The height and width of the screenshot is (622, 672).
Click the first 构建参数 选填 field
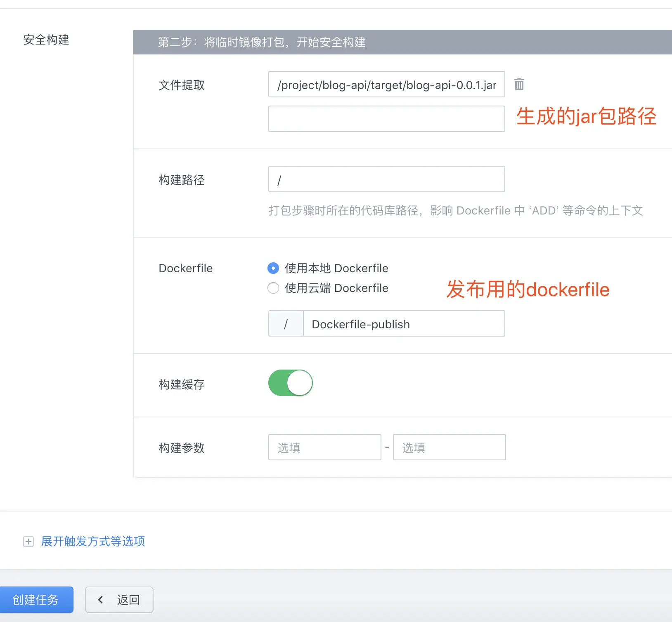[325, 447]
